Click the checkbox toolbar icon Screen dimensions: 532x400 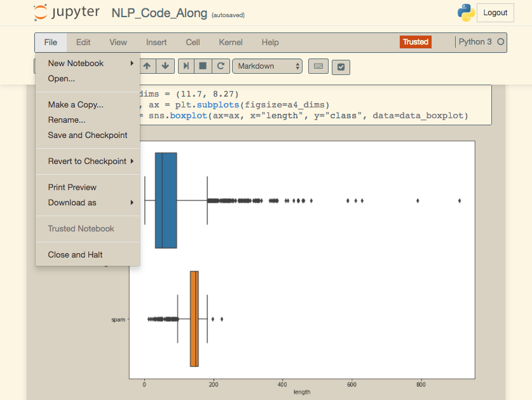[341, 66]
